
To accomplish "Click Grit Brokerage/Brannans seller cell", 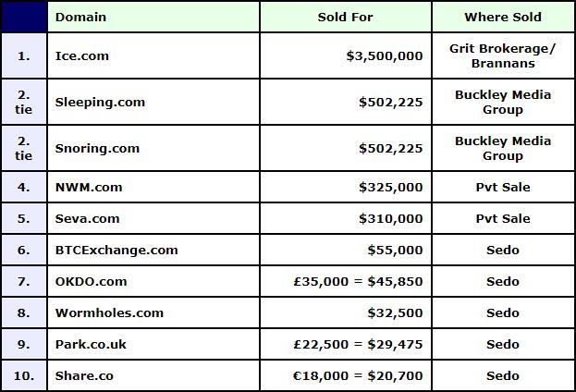I will point(503,55).
